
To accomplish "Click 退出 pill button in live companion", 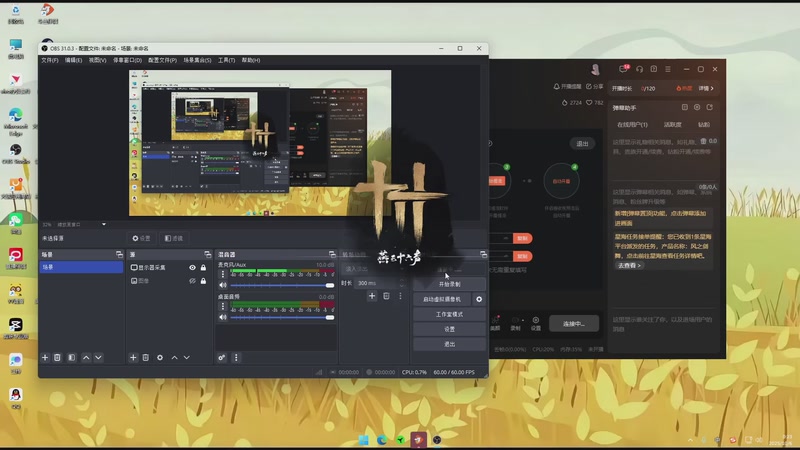I will [582, 144].
